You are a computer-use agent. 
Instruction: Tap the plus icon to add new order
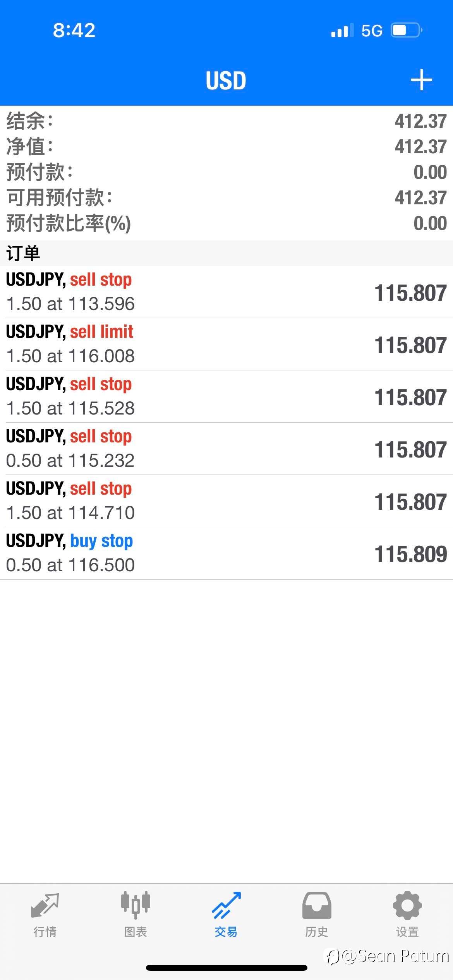click(421, 80)
